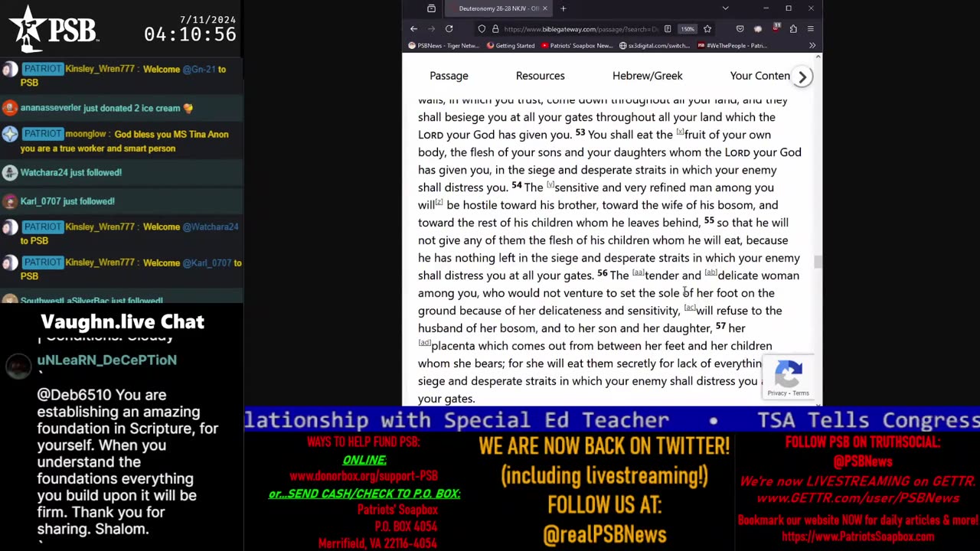Show more bookmarks chevron
Screen dimensions: 980x551
pyautogui.click(x=812, y=45)
